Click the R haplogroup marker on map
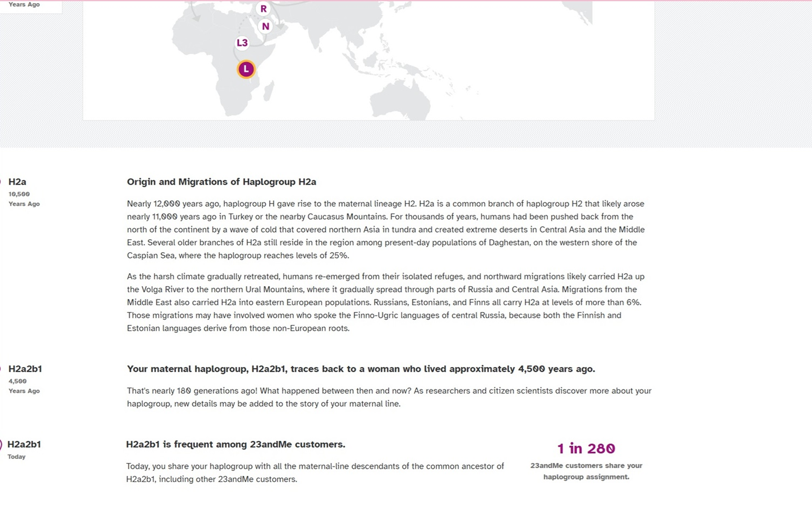This screenshot has width=812, height=510. click(263, 9)
